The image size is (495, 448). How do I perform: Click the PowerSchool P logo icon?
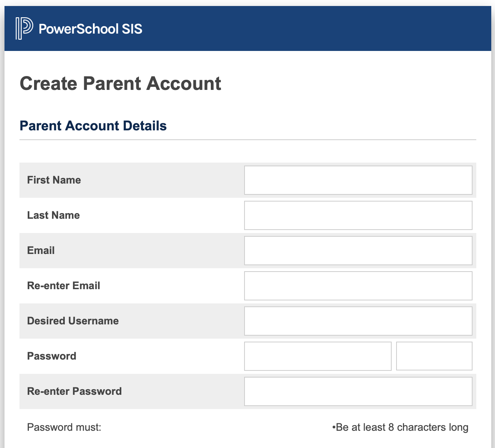24,28
